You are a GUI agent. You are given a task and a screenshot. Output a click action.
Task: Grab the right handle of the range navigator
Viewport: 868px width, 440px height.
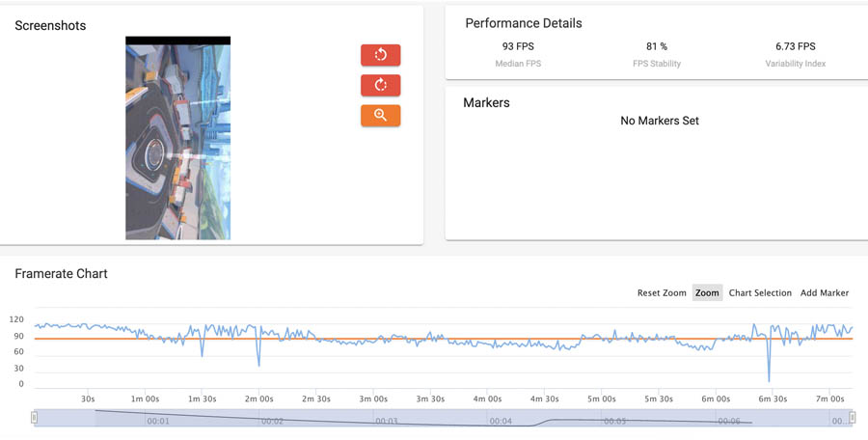852,418
